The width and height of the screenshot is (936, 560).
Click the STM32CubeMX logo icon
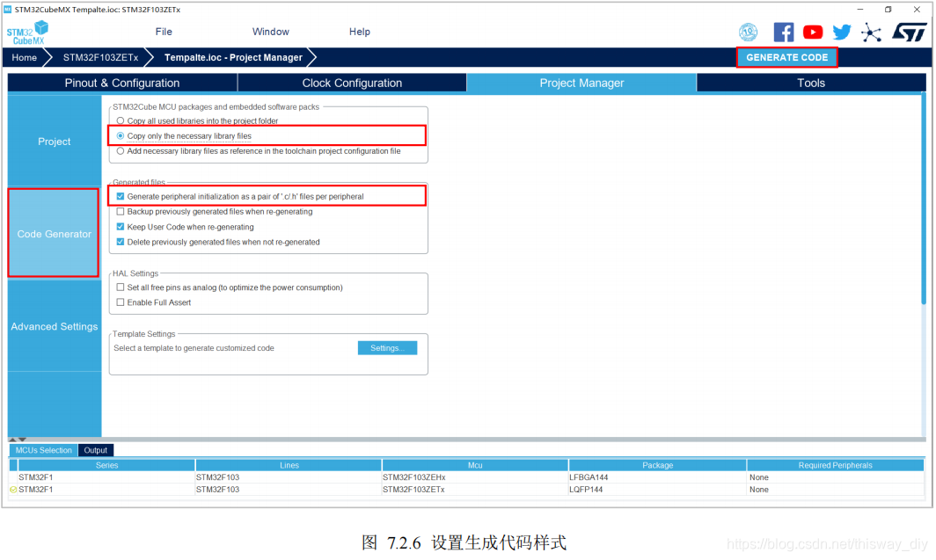(27, 33)
